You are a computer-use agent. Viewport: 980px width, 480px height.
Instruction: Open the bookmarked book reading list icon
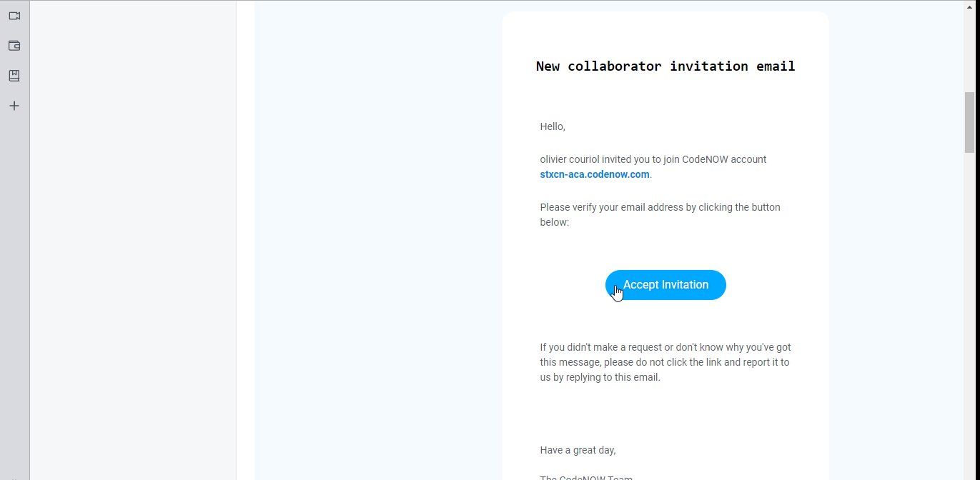click(14, 76)
